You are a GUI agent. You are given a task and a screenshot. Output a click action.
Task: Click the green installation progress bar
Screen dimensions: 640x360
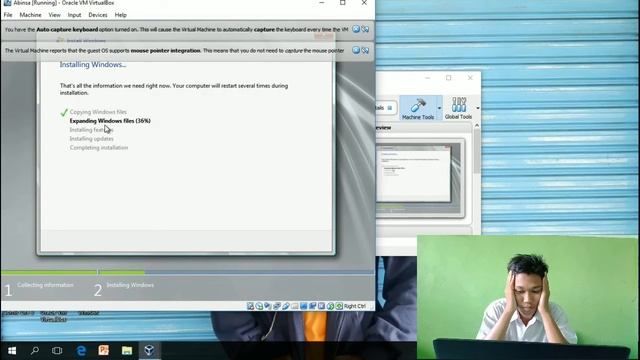coord(73,272)
